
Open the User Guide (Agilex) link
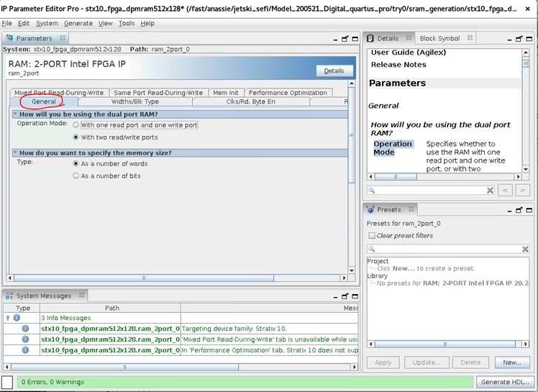point(409,53)
